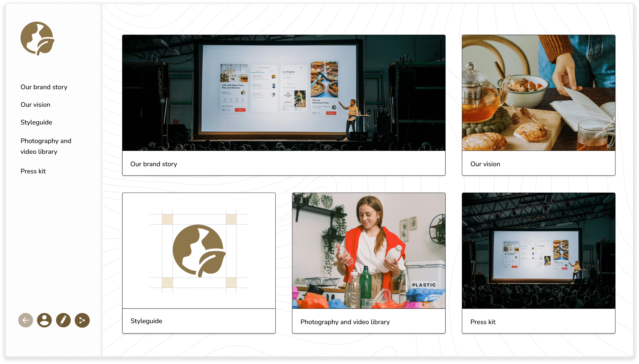Click the 'Our vision' card title
The width and height of the screenshot is (639, 364).
[x=485, y=164]
